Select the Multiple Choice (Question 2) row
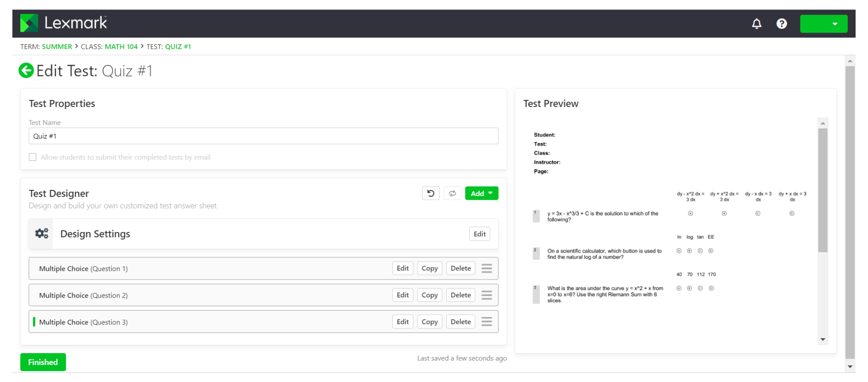 click(x=263, y=295)
